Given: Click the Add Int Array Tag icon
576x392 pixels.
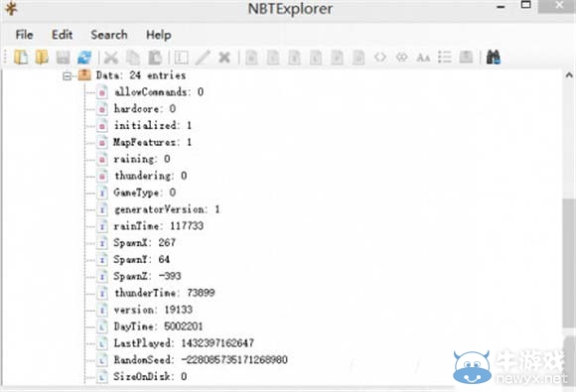Looking at the screenshot, I should tap(401, 58).
